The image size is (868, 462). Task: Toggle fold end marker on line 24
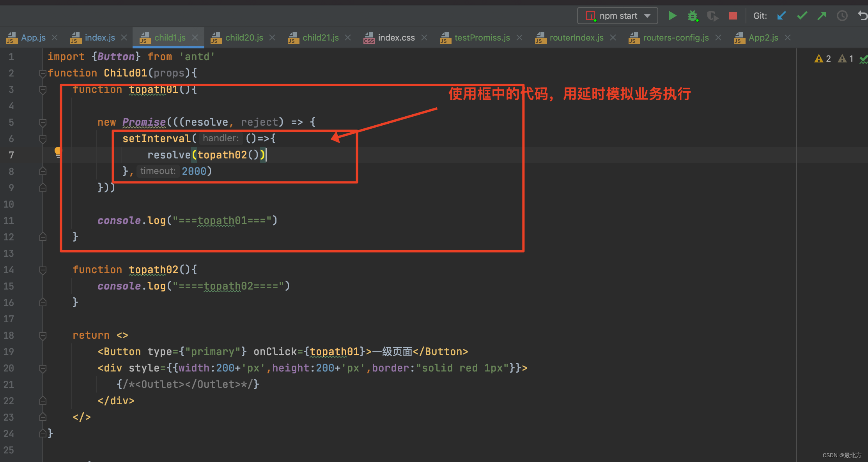click(43, 434)
